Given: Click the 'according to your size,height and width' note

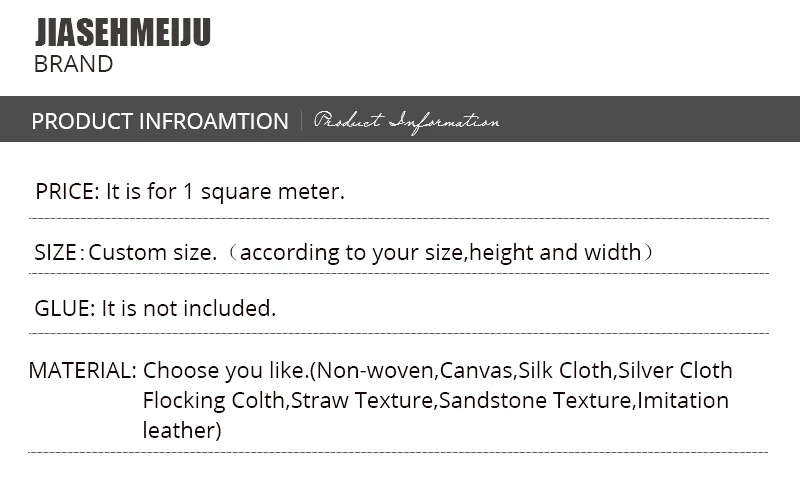Looking at the screenshot, I should [x=440, y=253].
